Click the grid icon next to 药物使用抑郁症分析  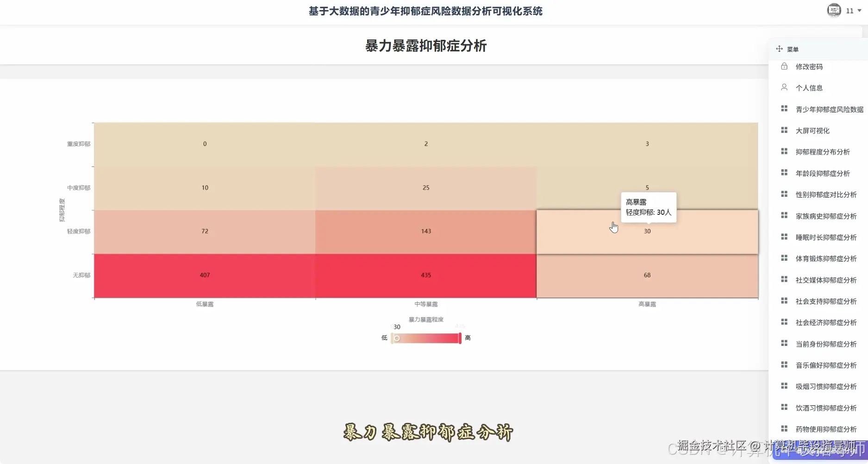[x=784, y=428]
